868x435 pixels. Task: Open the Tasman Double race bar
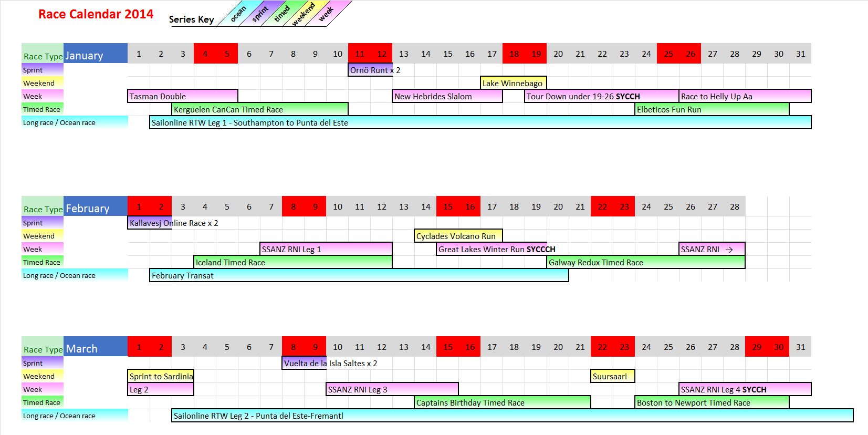[x=182, y=96]
